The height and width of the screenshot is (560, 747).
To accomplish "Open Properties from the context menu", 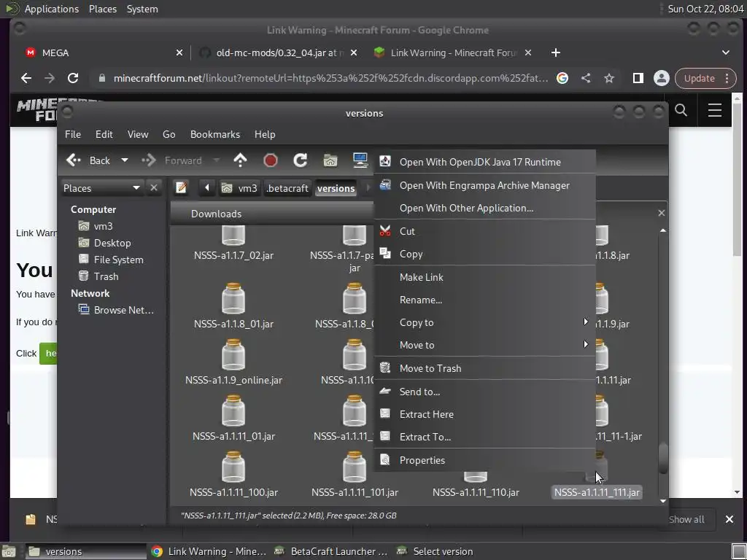I will click(x=485, y=460).
